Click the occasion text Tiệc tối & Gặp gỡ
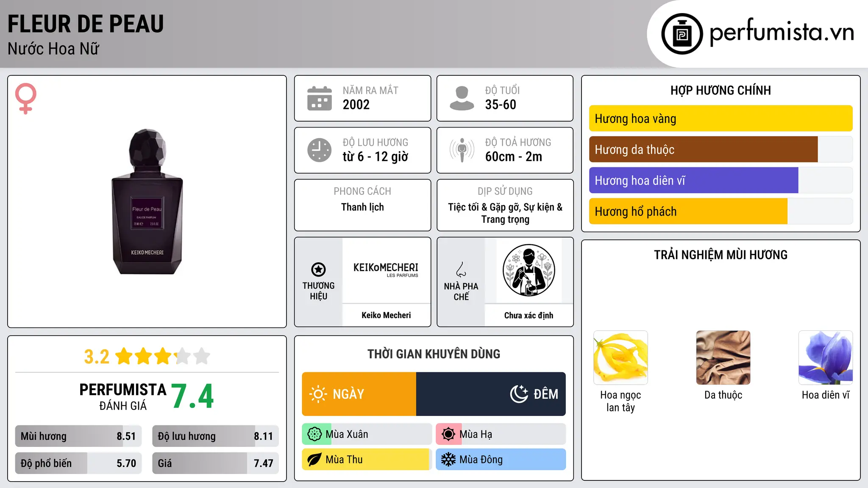The width and height of the screenshot is (868, 488). (x=484, y=208)
